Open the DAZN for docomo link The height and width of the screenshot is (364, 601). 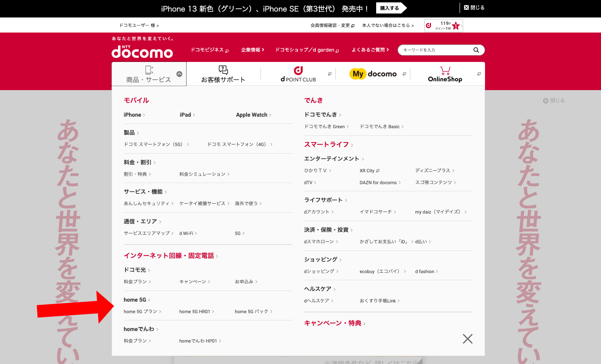click(x=378, y=183)
